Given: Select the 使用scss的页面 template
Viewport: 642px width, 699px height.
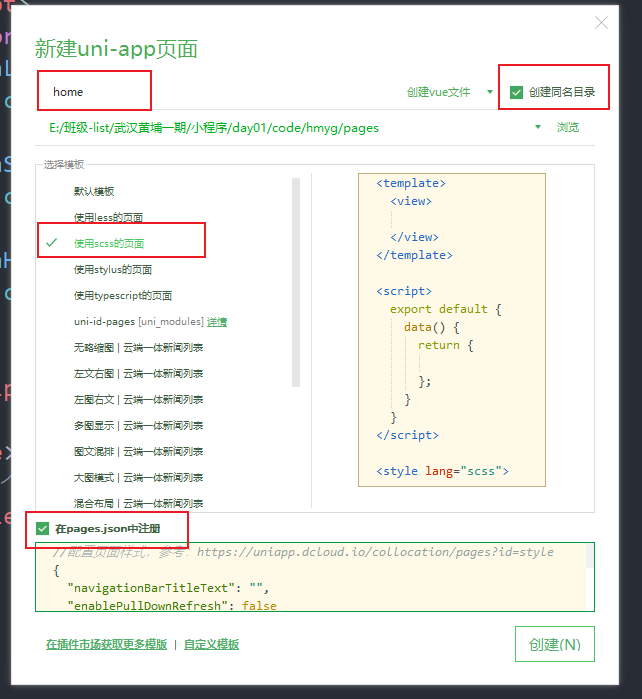Looking at the screenshot, I should click(109, 243).
